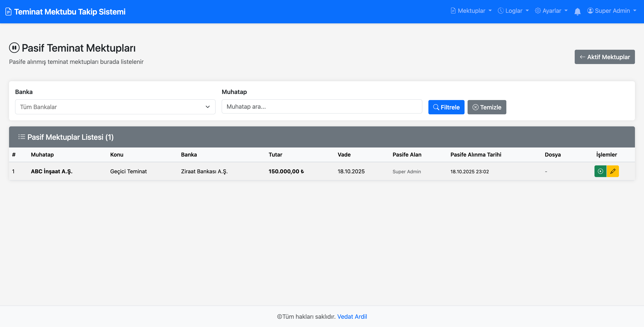This screenshot has width=644, height=327.
Task: Open the Vedat Ardil footer link
Action: pos(352,316)
